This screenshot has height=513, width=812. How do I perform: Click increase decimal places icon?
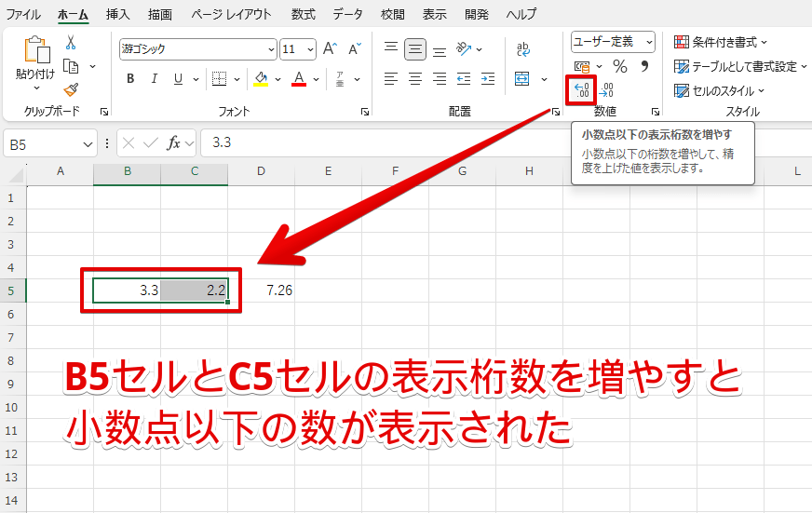[x=582, y=90]
